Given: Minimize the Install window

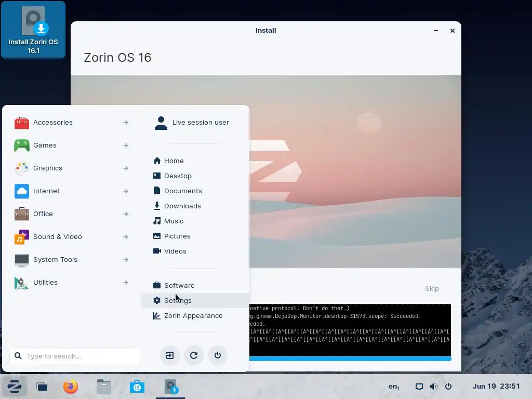Looking at the screenshot, I should click(x=436, y=31).
